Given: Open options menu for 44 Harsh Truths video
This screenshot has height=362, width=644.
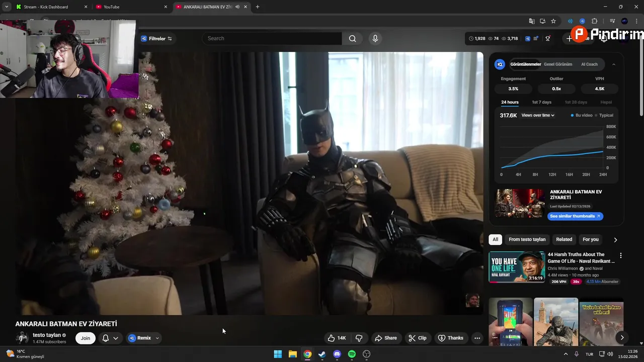Looking at the screenshot, I should [620, 255].
